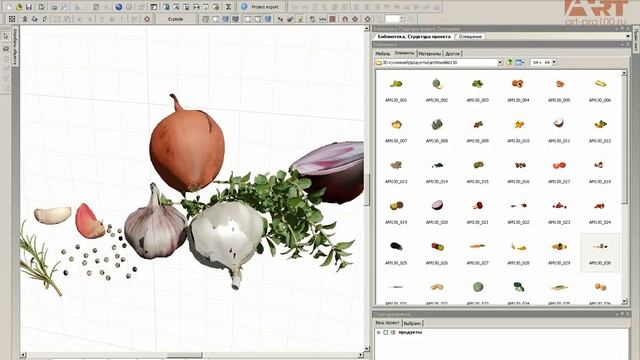Open the panel tab list dropdown arrow
The image size is (640, 360).
tap(628, 36)
